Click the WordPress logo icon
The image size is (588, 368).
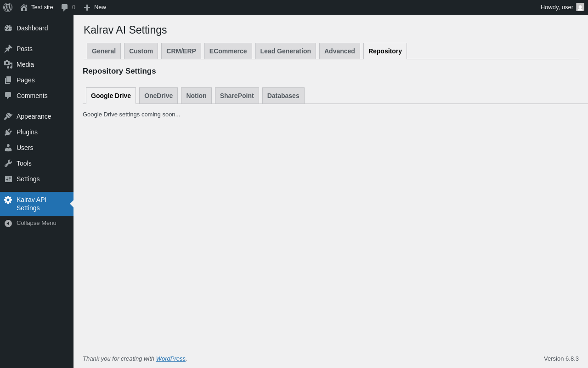click(8, 7)
